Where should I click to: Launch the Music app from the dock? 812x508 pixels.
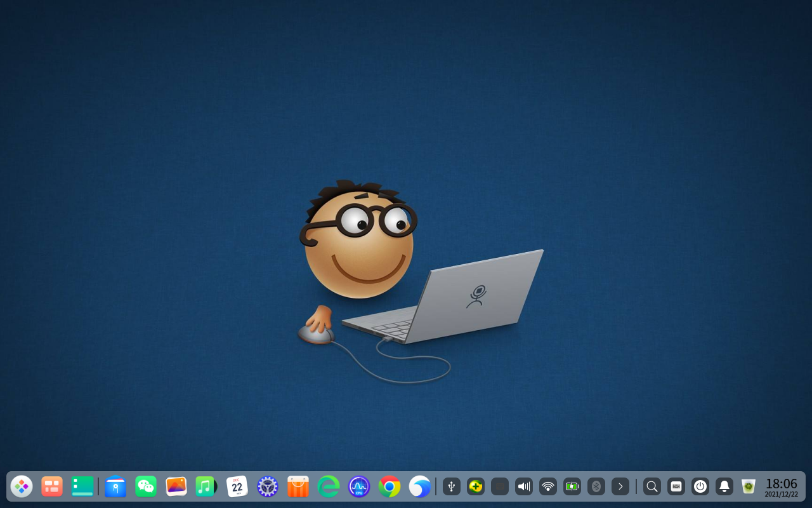207,486
